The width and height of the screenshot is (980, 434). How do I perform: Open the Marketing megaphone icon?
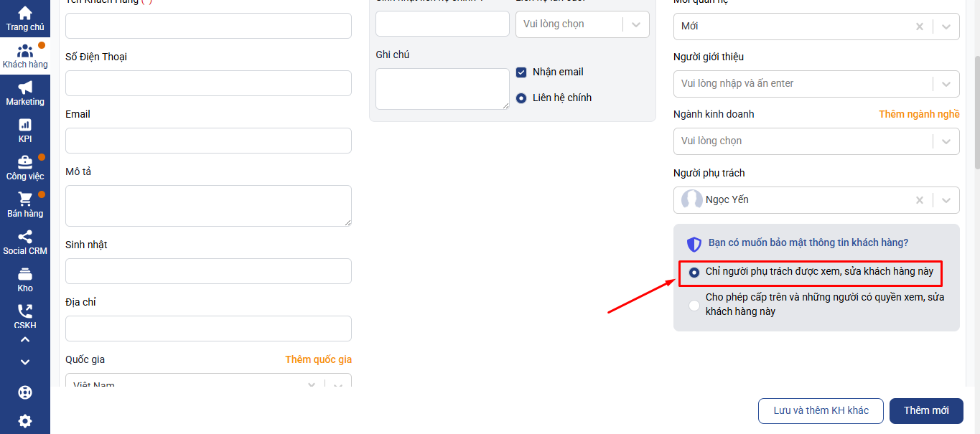point(25,88)
